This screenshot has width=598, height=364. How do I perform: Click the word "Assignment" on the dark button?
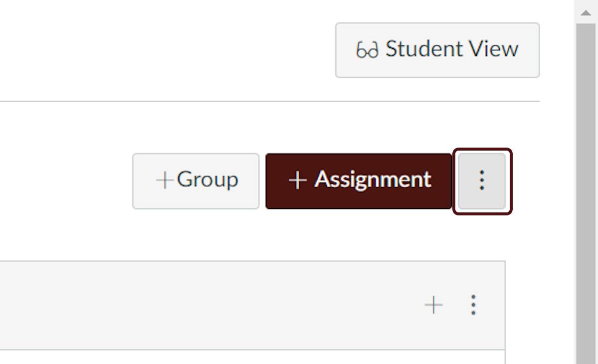coord(373,180)
